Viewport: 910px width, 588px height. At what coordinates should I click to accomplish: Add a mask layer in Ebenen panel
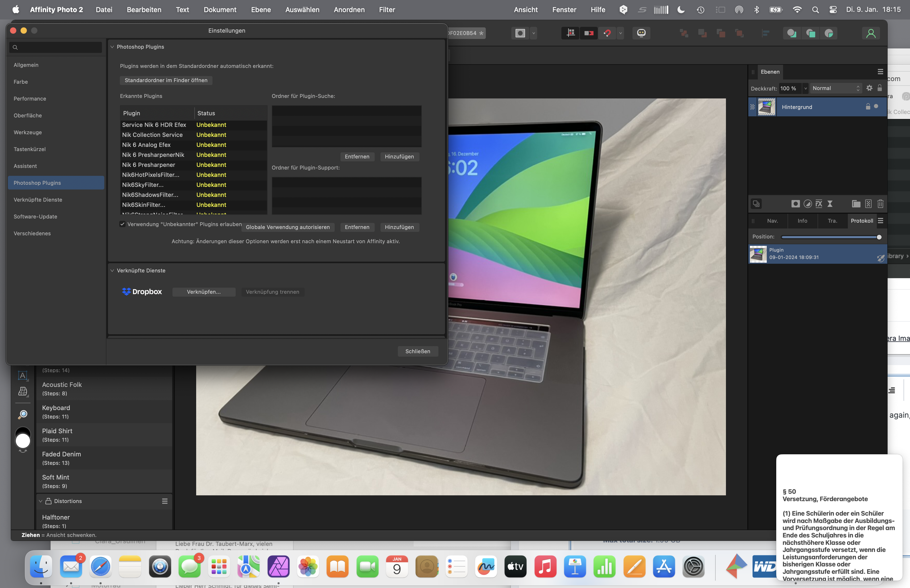coord(795,203)
